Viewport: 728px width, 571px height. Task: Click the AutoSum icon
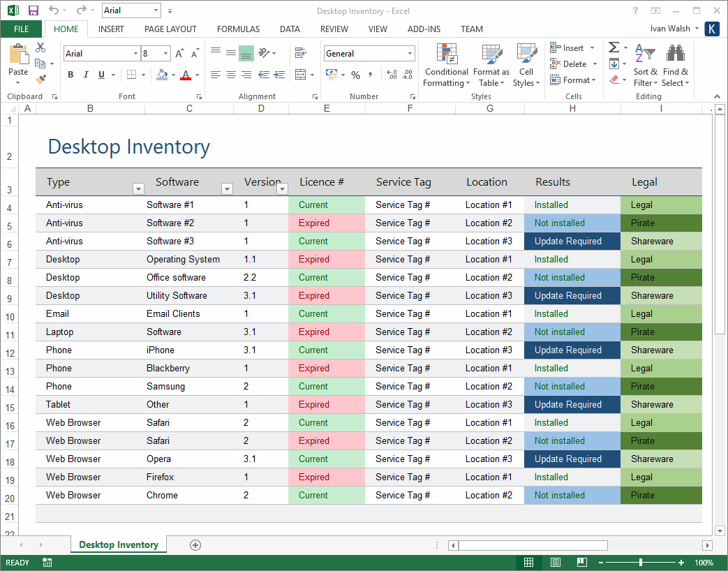click(613, 47)
